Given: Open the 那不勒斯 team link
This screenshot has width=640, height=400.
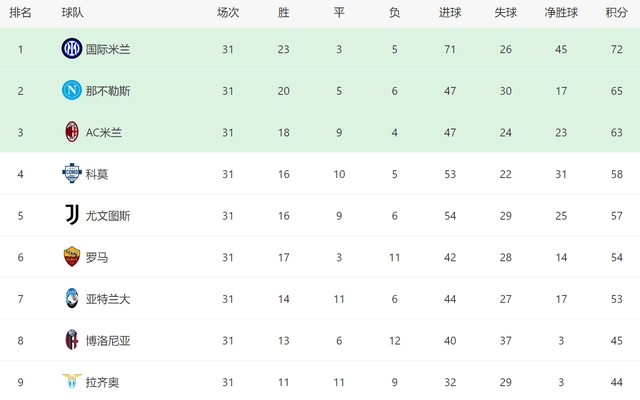Looking at the screenshot, I should coord(107,91).
